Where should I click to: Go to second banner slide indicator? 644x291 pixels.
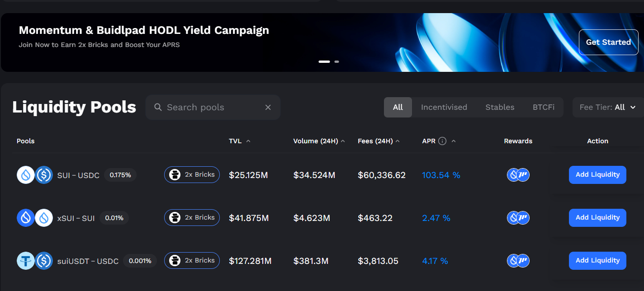pyautogui.click(x=336, y=61)
